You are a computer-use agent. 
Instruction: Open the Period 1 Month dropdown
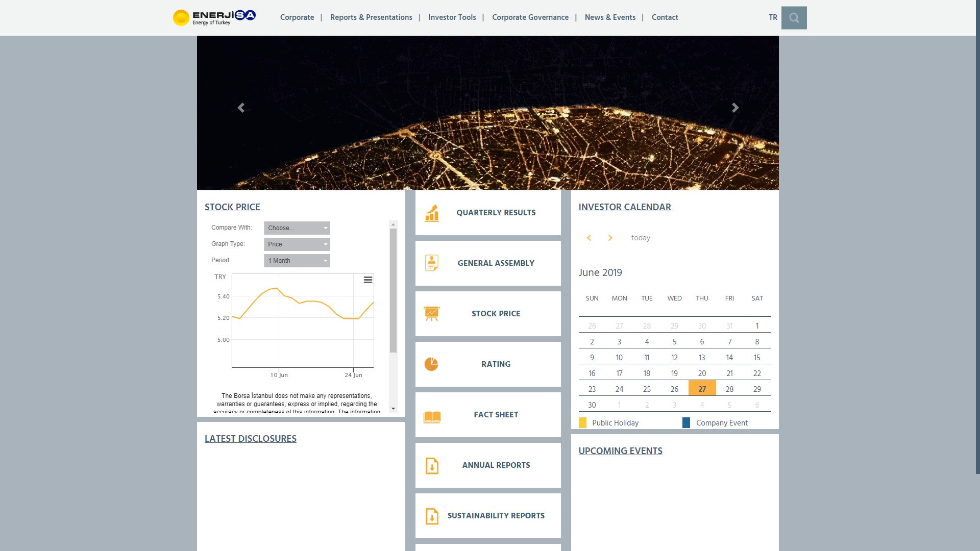coord(297,261)
